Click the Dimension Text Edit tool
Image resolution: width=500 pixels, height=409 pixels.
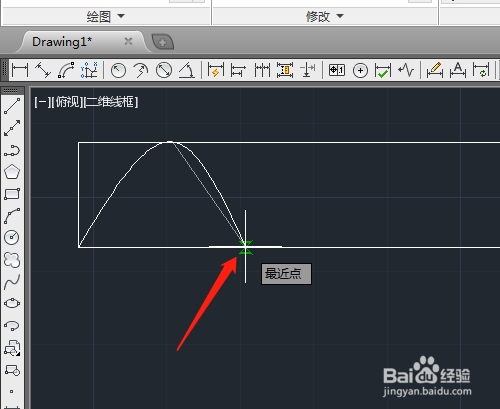pos(458,70)
